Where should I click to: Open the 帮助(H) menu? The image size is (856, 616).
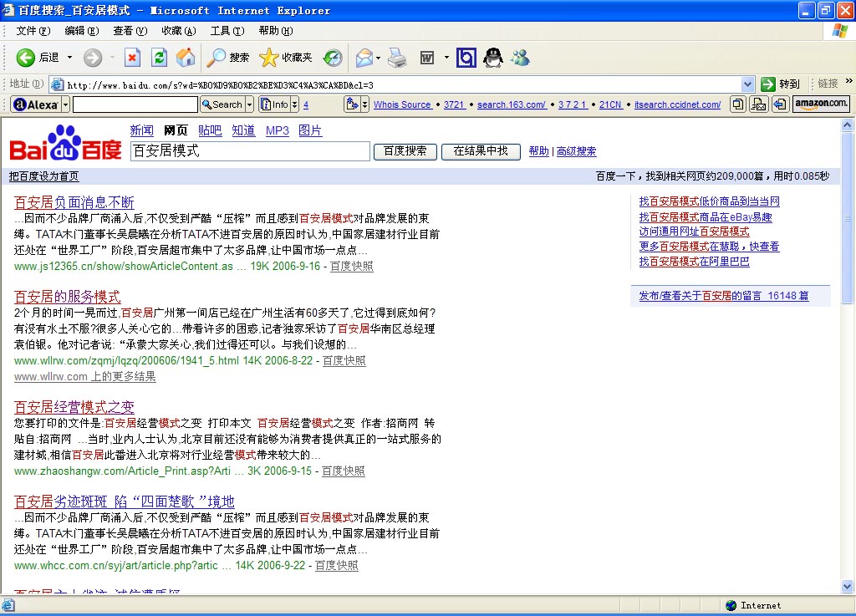(x=276, y=31)
